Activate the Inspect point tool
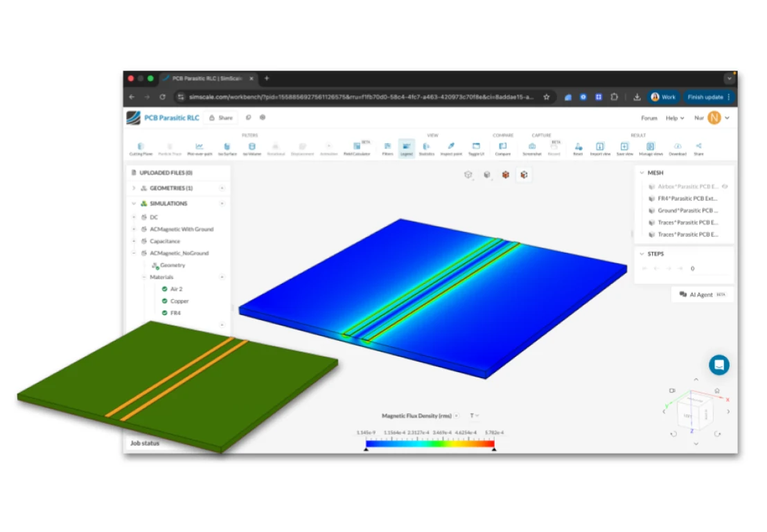 [451, 149]
